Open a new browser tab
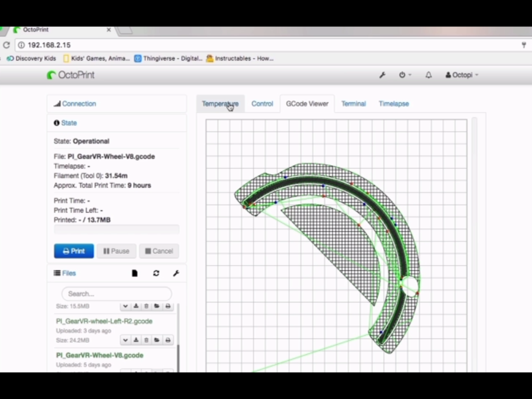532x399 pixels. [125, 31]
